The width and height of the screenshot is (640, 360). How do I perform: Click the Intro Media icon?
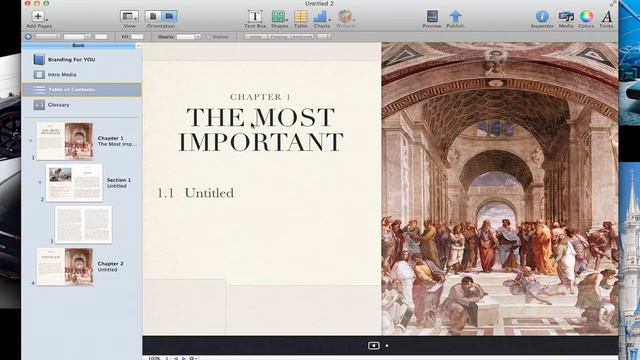coord(39,75)
